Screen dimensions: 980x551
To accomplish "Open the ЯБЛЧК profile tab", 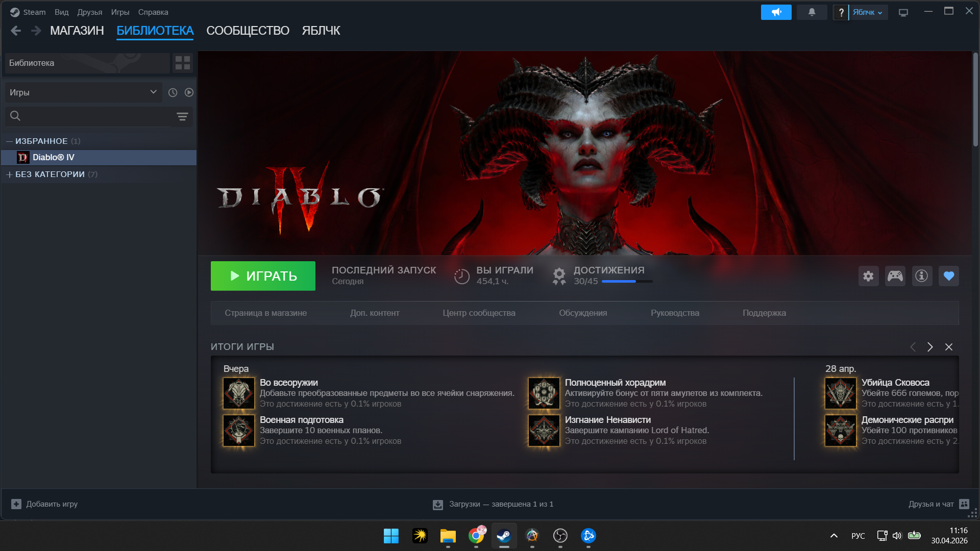I will (x=321, y=31).
